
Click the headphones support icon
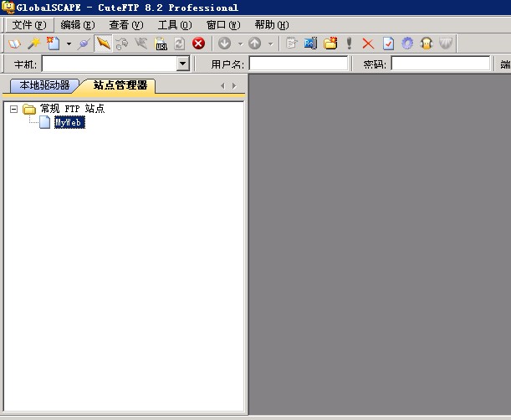(427, 44)
